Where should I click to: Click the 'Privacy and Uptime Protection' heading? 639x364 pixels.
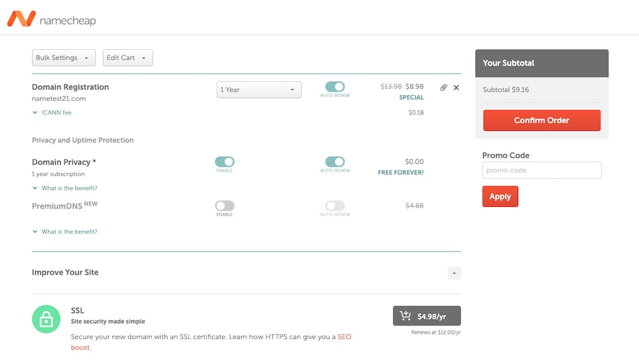pyautogui.click(x=82, y=140)
